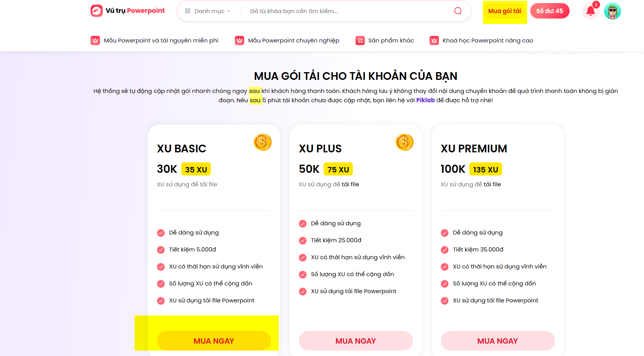Click the search magnifier icon
Screen dimensions: 644x356
point(458,11)
